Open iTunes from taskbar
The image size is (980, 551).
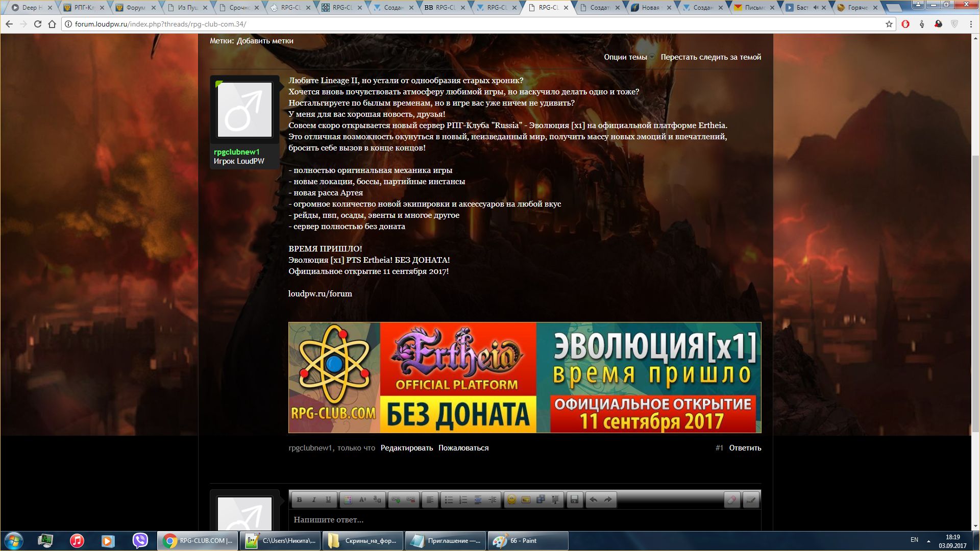tap(77, 541)
